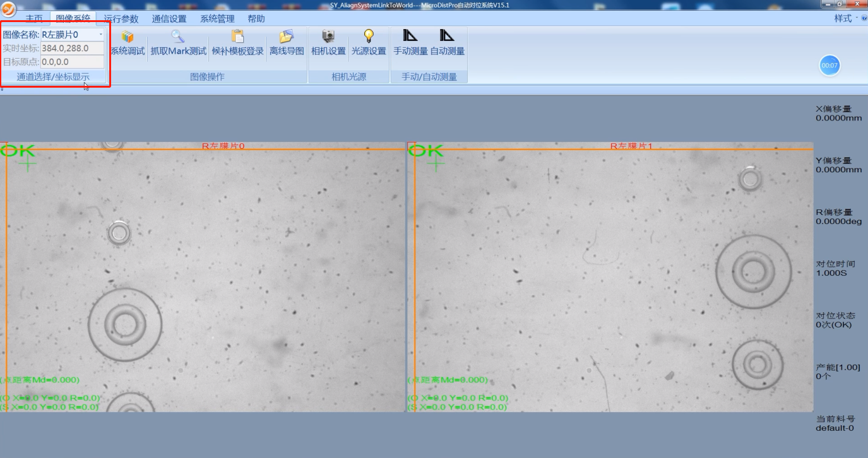
Task: Click the round application logo button
Action: [9, 11]
